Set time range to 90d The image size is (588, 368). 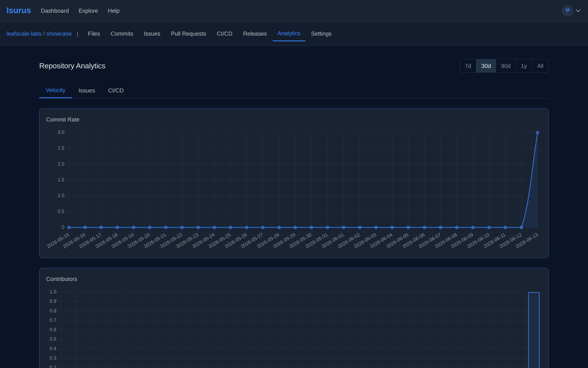tap(506, 66)
